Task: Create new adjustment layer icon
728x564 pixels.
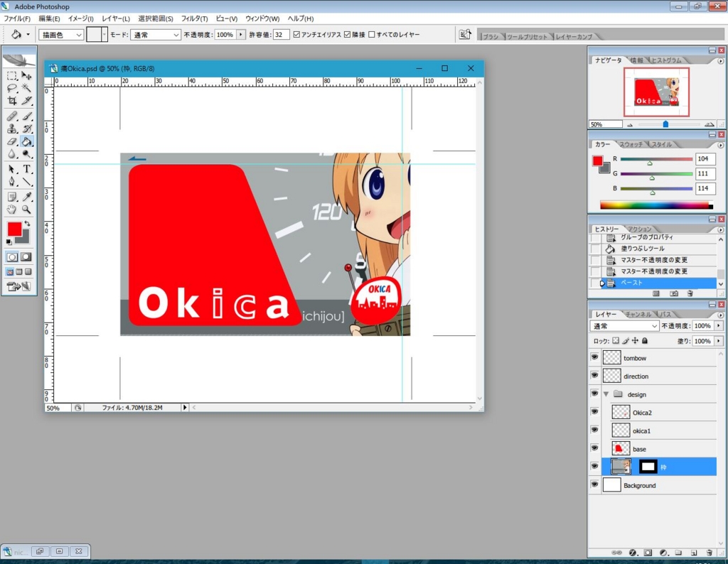Action: [663, 553]
